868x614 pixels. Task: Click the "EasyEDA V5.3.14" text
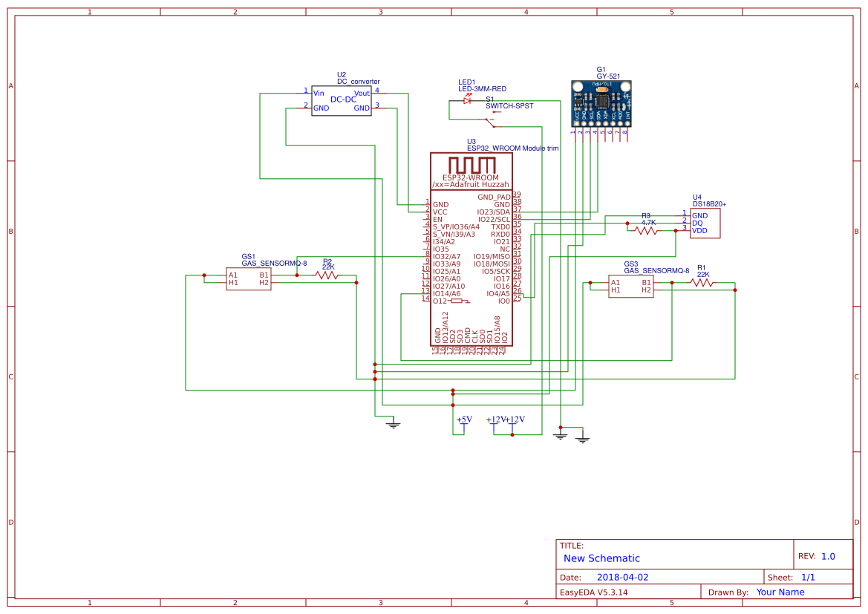click(593, 592)
